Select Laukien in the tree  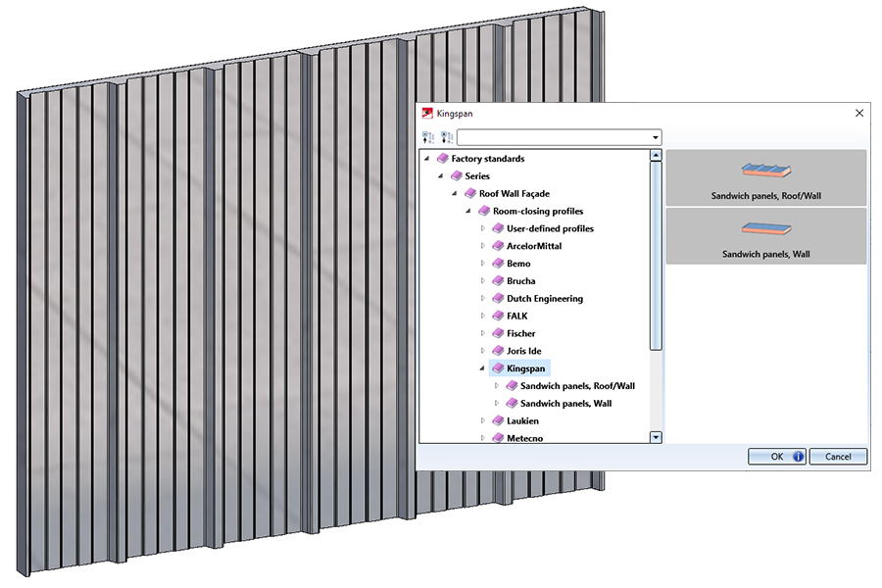(522, 420)
